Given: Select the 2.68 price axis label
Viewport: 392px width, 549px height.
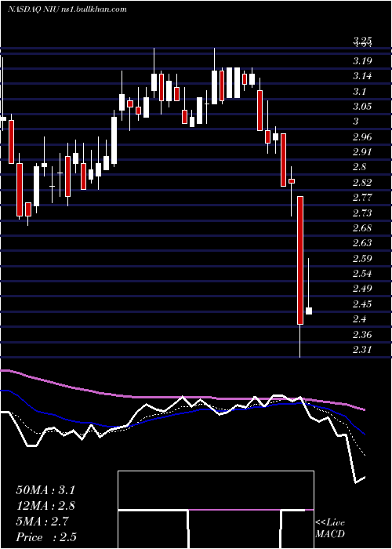Looking at the screenshot, I should (362, 228).
